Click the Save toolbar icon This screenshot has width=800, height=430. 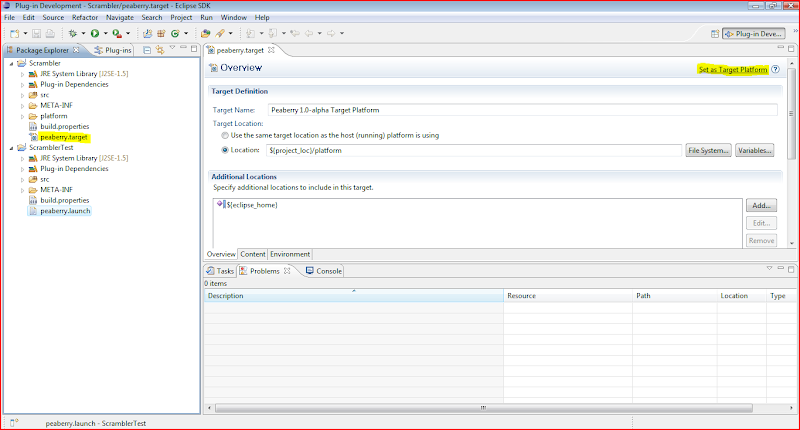pos(36,34)
